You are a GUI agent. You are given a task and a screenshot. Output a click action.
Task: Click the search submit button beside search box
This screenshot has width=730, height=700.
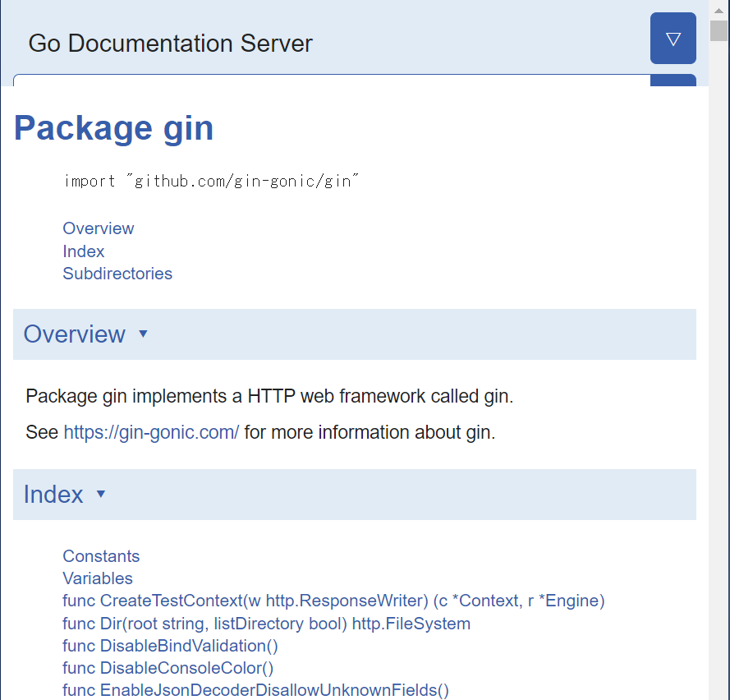click(673, 81)
